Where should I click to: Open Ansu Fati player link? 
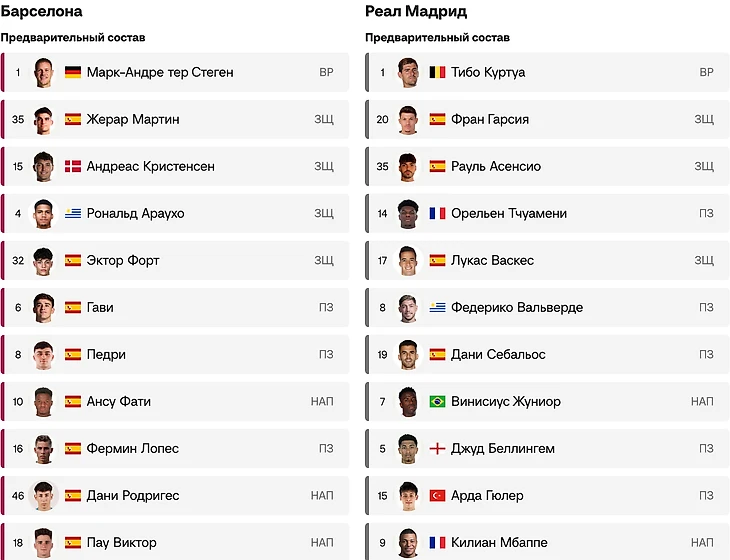pos(117,401)
